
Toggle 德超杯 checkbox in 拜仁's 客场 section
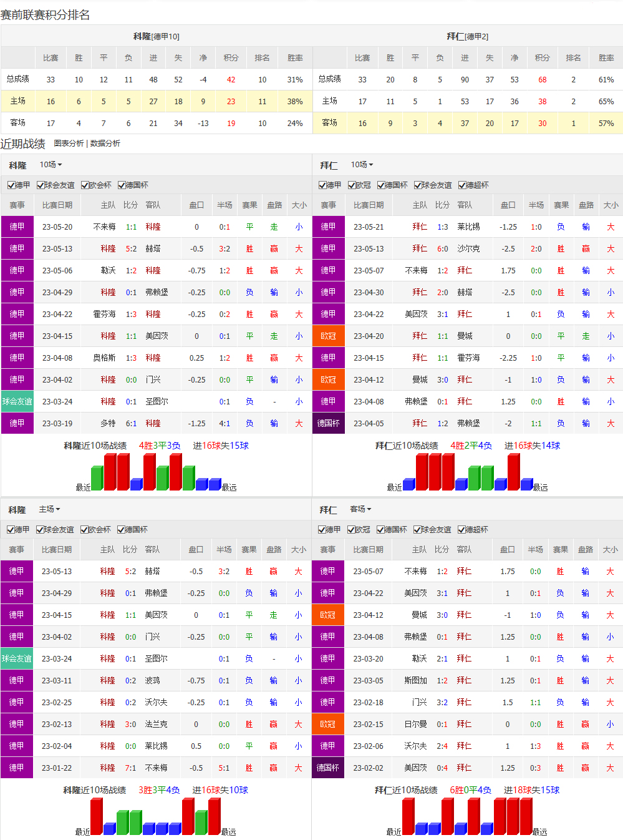(461, 530)
